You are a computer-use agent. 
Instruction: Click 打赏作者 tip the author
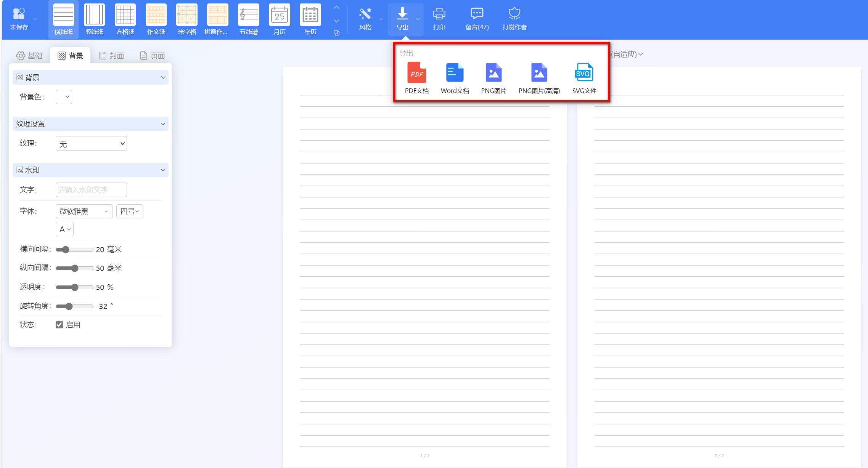pyautogui.click(x=514, y=19)
